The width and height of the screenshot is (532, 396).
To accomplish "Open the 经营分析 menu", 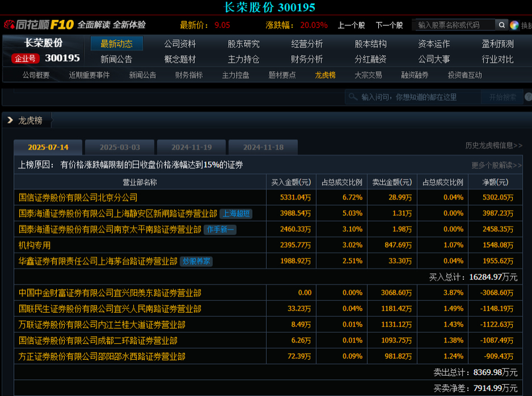I will pos(307,44).
